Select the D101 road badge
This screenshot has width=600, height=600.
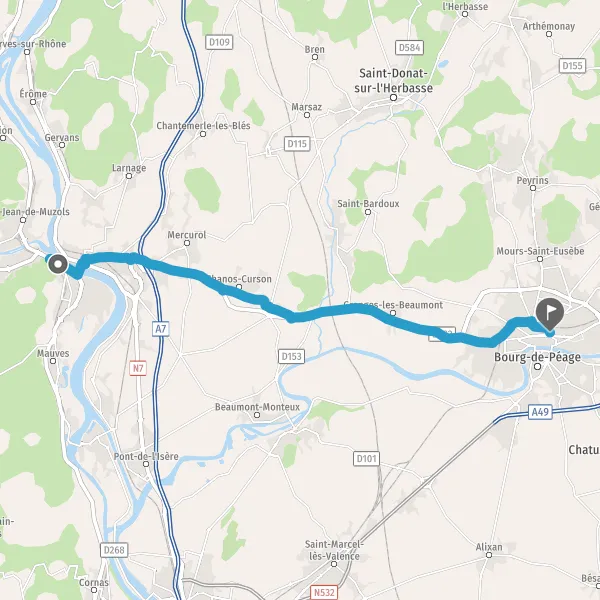tap(367, 458)
